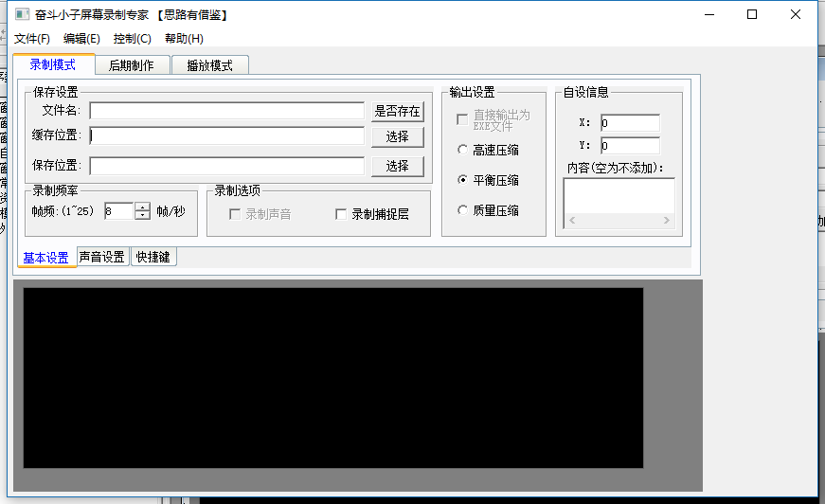825x504 pixels.
Task: Open the 帮助(H) menu
Action: point(184,39)
